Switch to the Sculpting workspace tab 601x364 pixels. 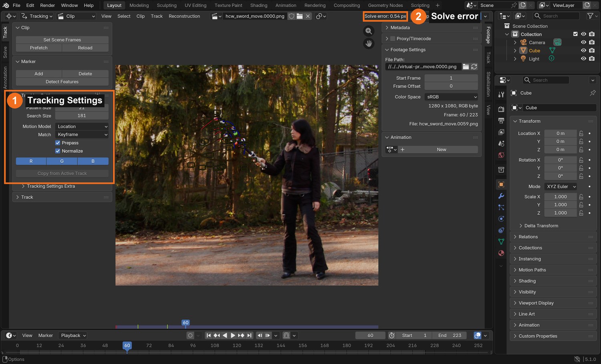[167, 5]
